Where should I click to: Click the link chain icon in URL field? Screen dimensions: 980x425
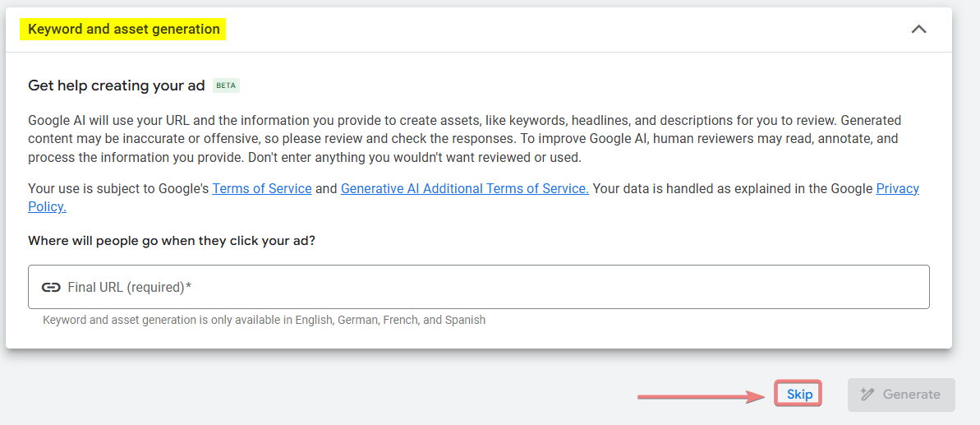point(51,287)
